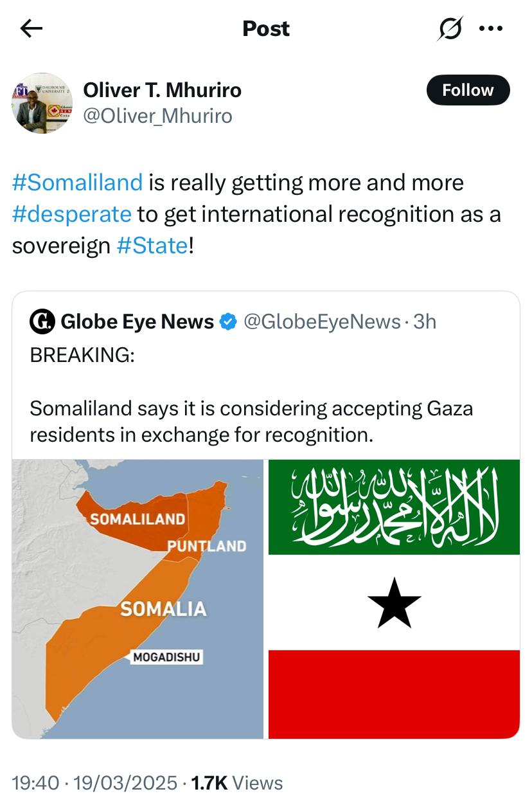Screen dimensions: 532x805
Task: Open the Somalia map image
Action: pos(137,599)
